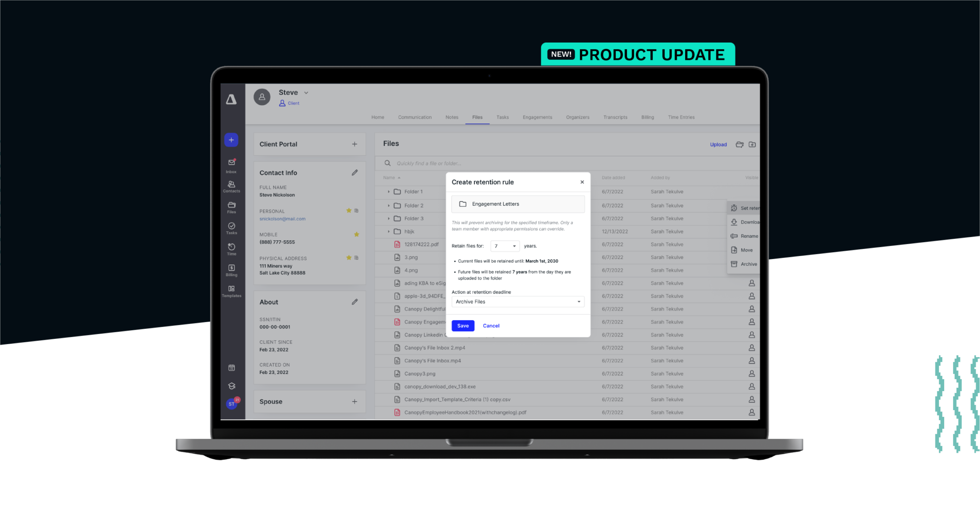
Task: Toggle visibility icon for Canopy3.png row
Action: [752, 373]
